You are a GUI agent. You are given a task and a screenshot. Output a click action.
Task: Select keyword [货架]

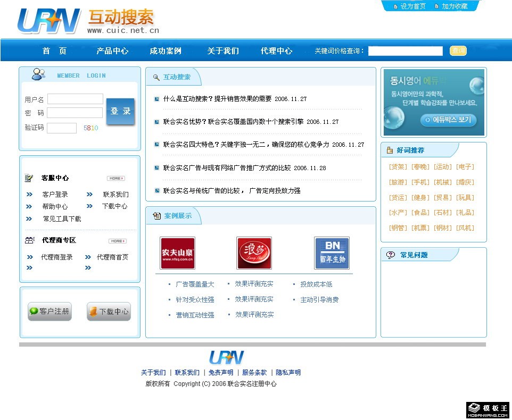point(398,167)
